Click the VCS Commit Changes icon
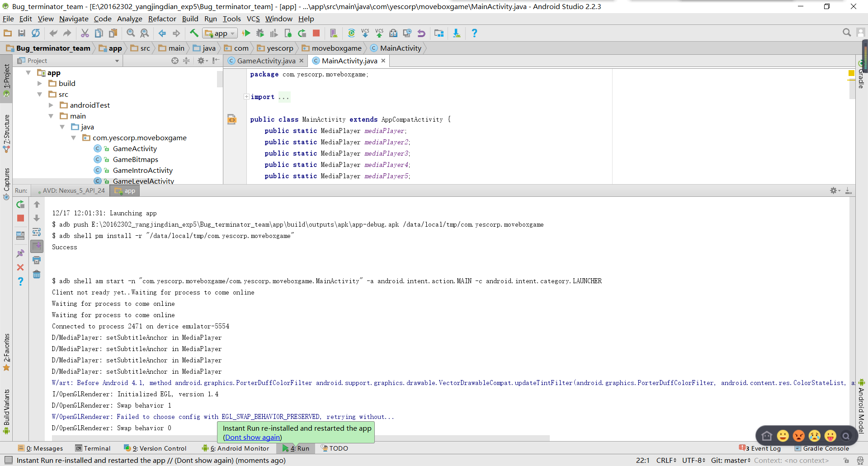This screenshot has height=466, width=868. 379,33
